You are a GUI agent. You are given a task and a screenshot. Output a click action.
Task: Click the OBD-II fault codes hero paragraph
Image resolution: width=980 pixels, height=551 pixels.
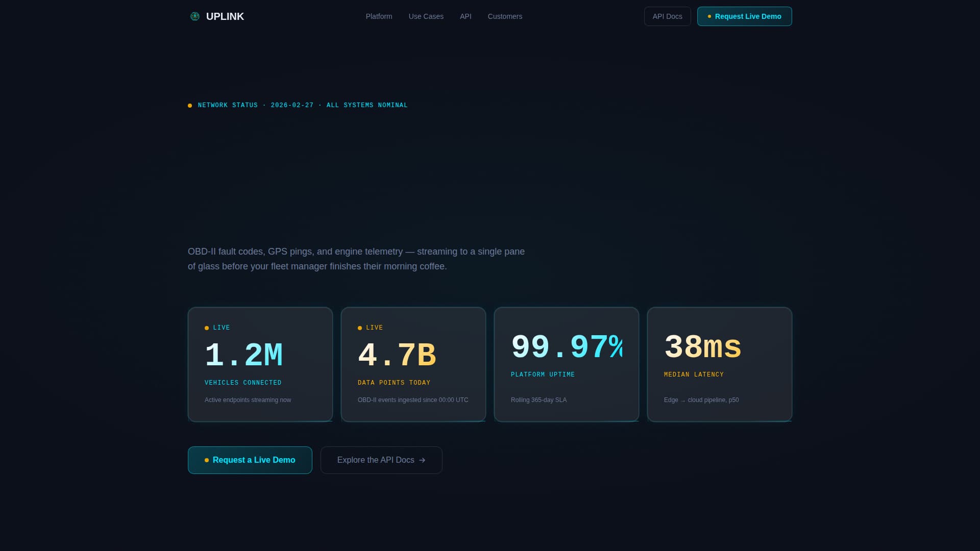356,259
